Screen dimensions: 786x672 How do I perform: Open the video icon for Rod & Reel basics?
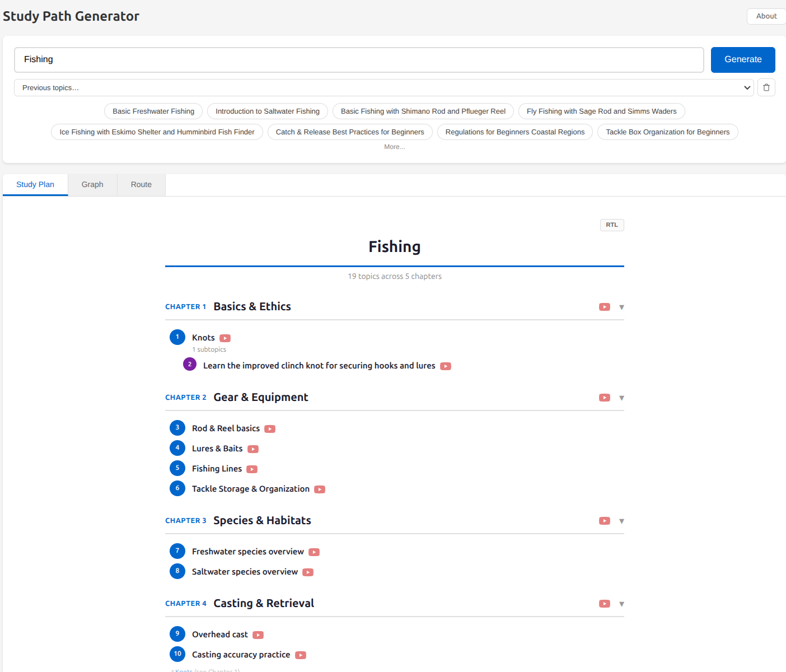[270, 428]
